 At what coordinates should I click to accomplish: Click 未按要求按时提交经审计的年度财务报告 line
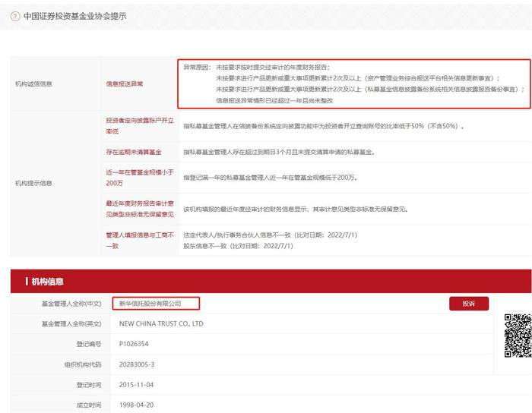coord(273,67)
